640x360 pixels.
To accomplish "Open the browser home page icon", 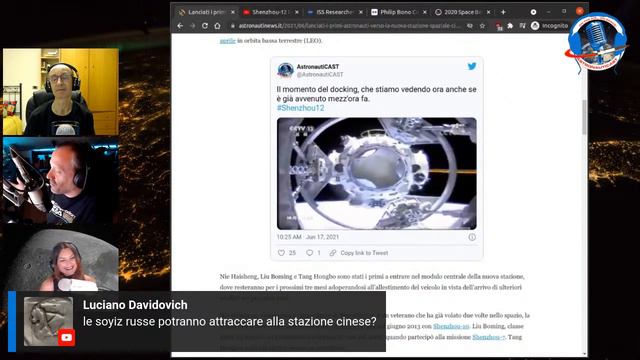I will (218, 26).
